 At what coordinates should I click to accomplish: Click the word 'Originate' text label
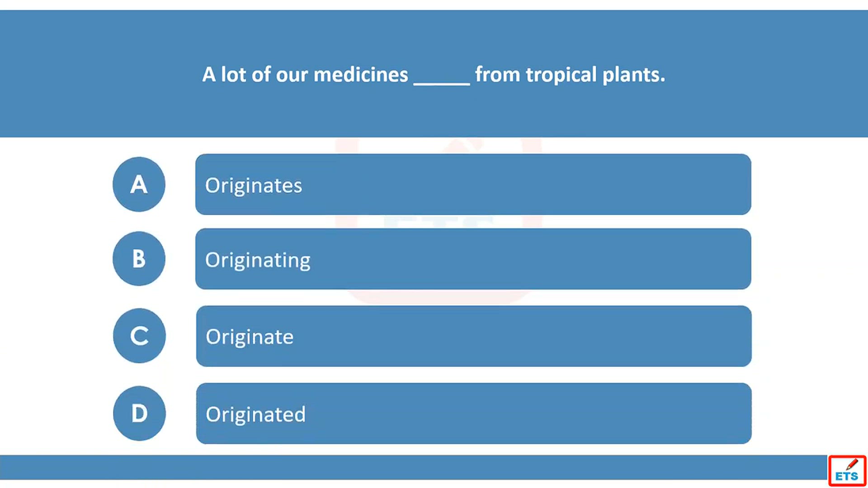pos(250,338)
